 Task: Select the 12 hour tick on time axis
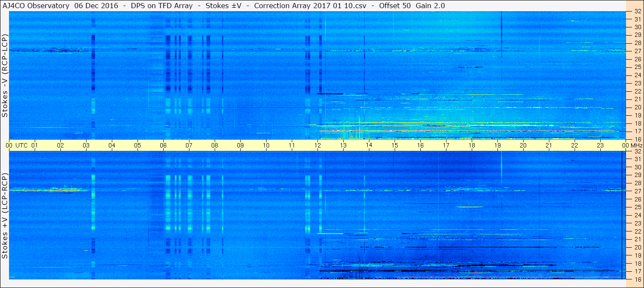(x=318, y=145)
